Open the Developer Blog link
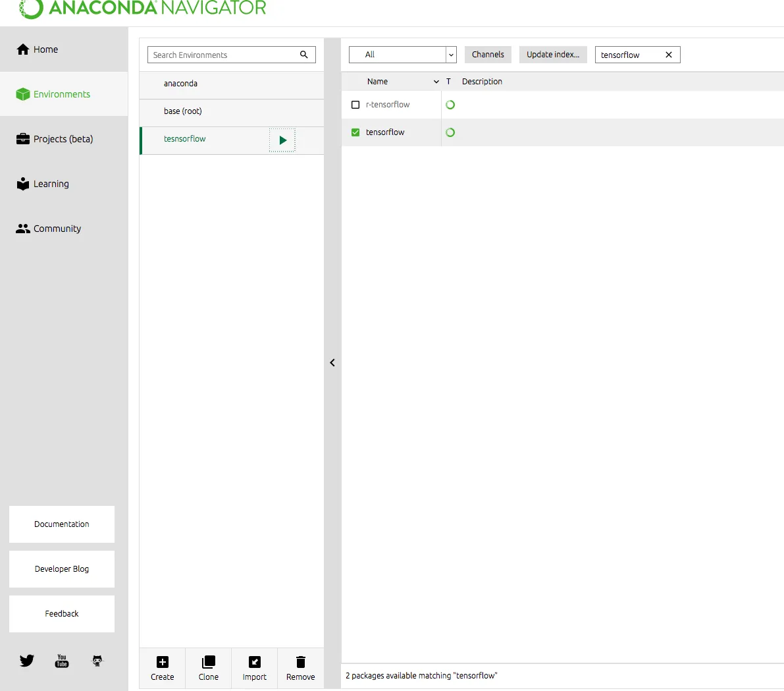 (61, 569)
